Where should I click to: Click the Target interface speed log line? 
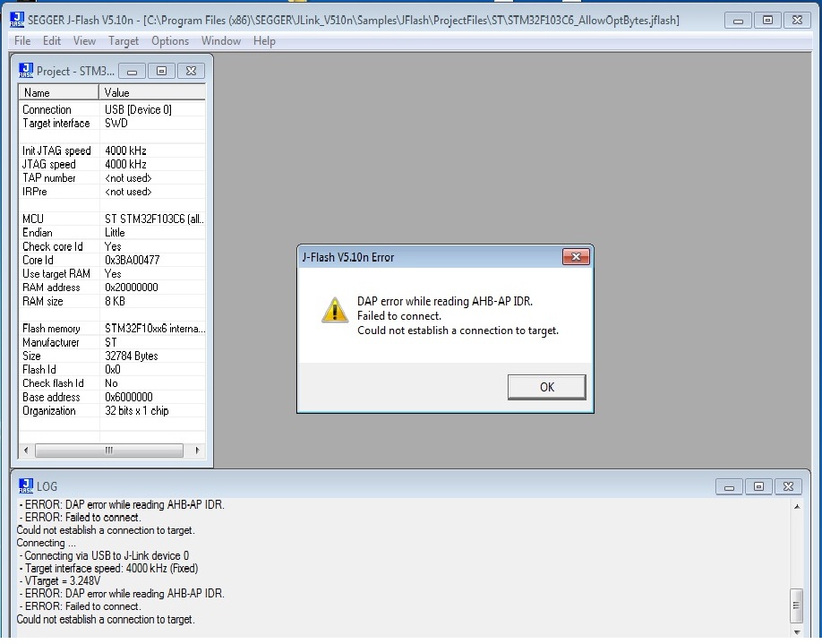point(108,569)
